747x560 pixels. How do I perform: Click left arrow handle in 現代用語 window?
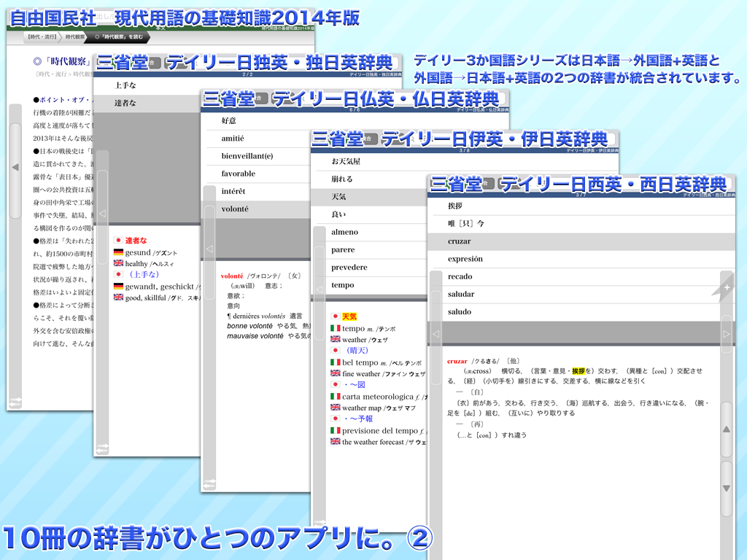coord(15,167)
